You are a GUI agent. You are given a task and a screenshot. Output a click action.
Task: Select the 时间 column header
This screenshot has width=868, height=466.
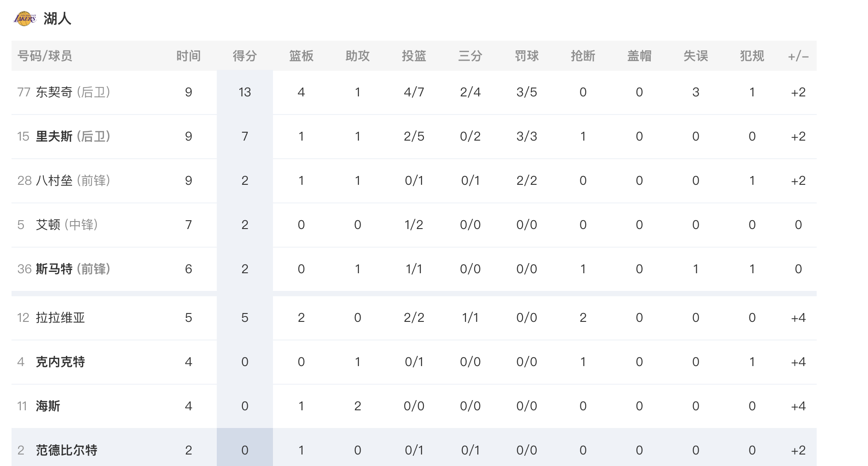click(188, 56)
